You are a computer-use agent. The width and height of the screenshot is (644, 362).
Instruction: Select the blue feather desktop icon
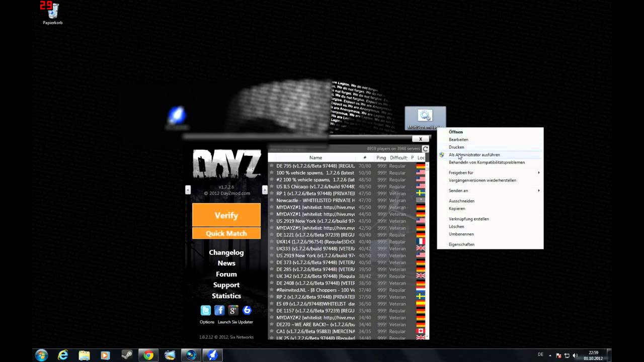pos(176,117)
